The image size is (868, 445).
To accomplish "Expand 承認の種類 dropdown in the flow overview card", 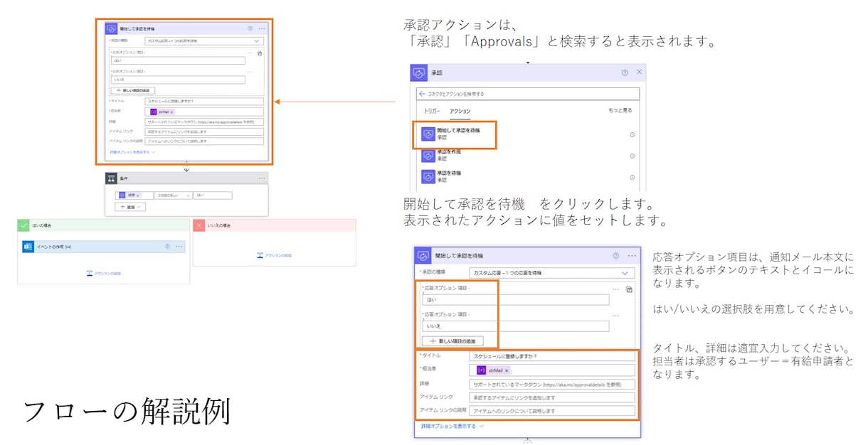I will point(204,41).
